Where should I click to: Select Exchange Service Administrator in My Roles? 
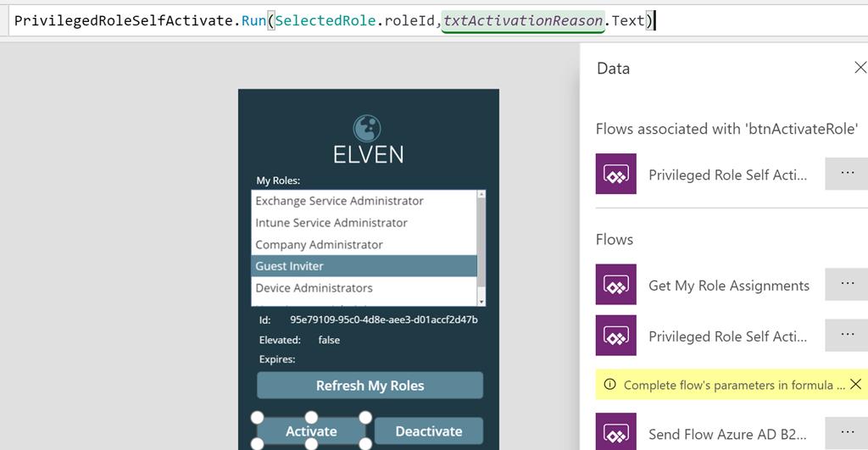tap(364, 201)
